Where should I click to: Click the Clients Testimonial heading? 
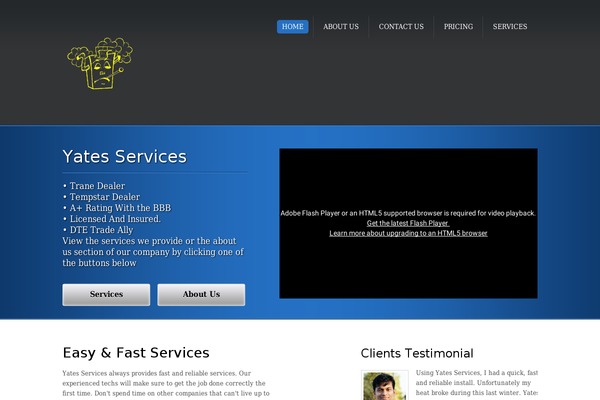point(417,353)
